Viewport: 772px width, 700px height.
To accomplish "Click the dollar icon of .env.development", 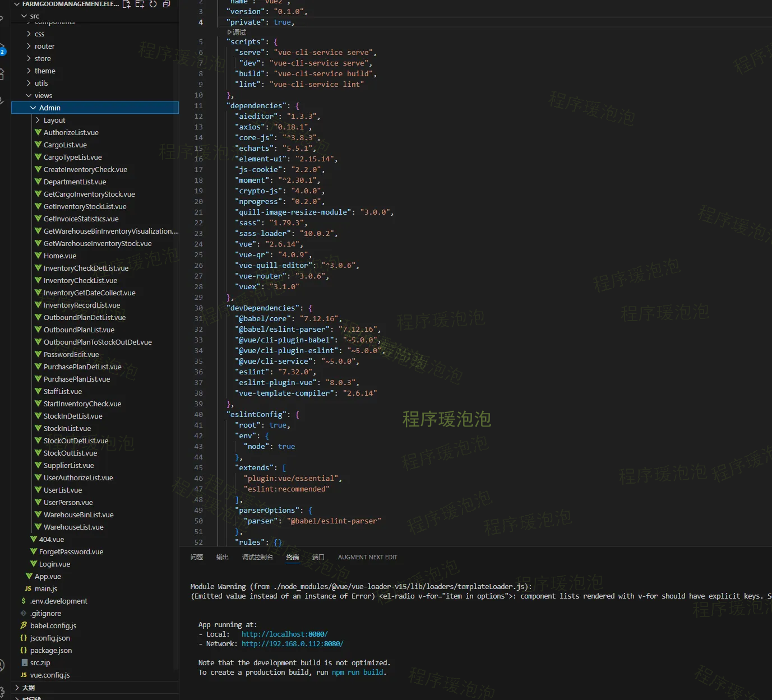I will point(24,601).
